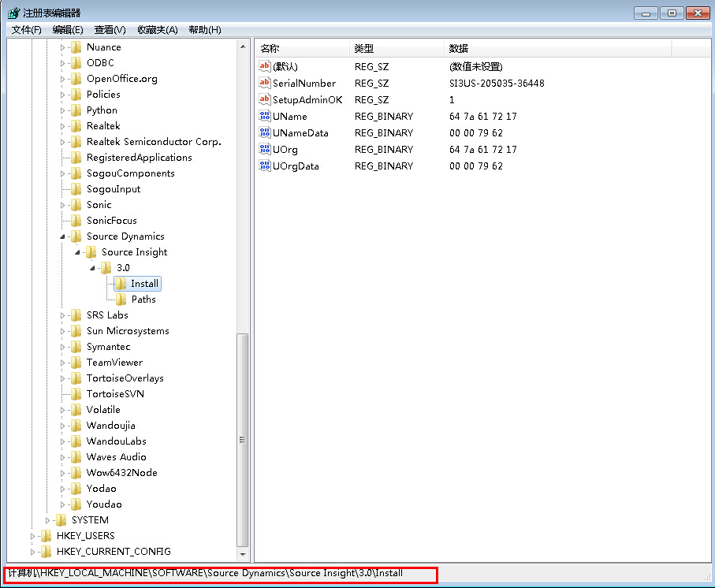Open the 编辑(E) menu
This screenshot has height=588, width=715.
point(68,30)
